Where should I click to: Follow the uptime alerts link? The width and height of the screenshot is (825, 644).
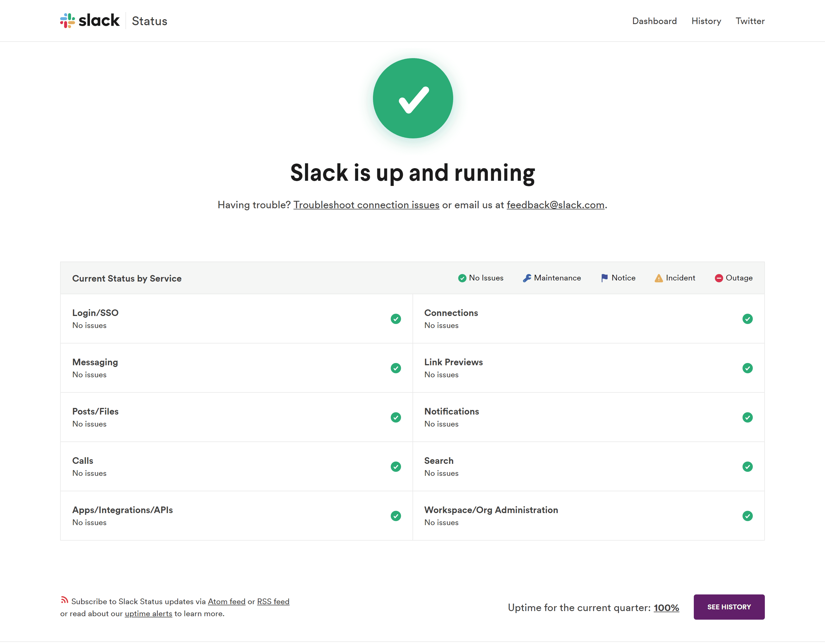coord(148,613)
